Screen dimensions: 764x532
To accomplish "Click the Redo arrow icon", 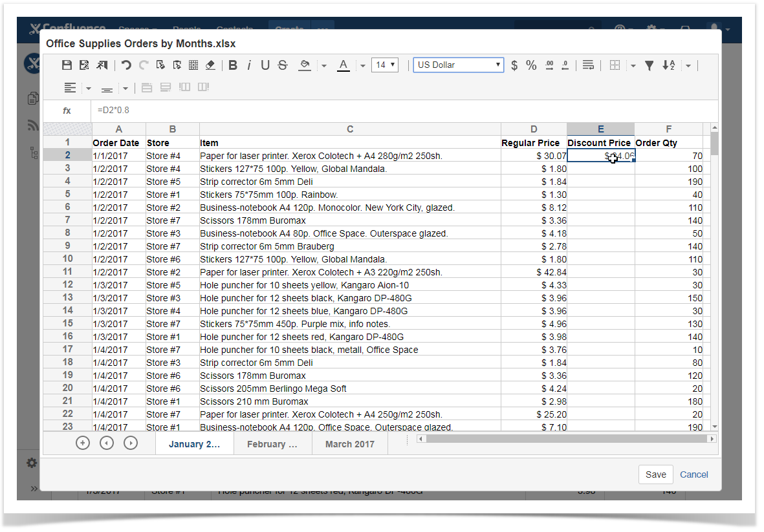I will click(144, 65).
